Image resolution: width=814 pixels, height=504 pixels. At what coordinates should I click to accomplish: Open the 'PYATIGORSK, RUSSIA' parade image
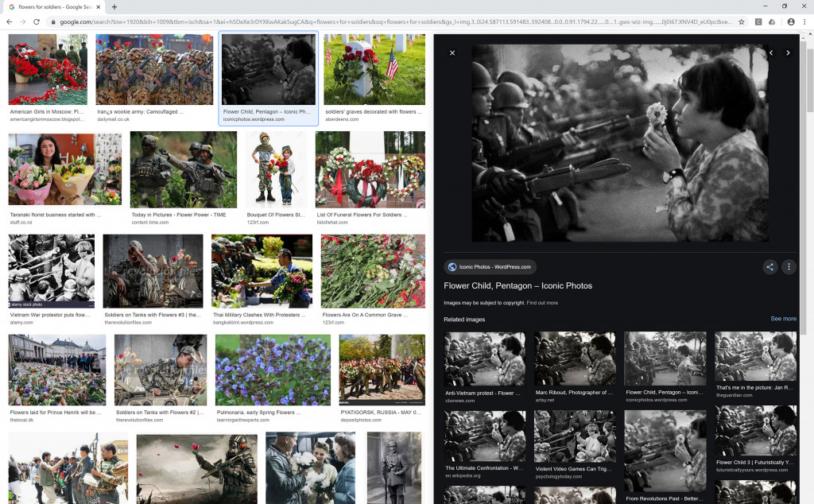(x=382, y=370)
